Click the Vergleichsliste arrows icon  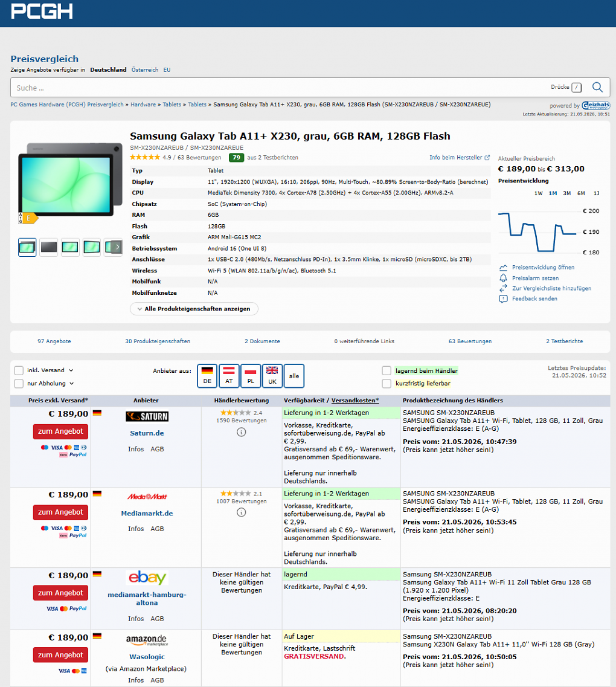click(x=504, y=288)
